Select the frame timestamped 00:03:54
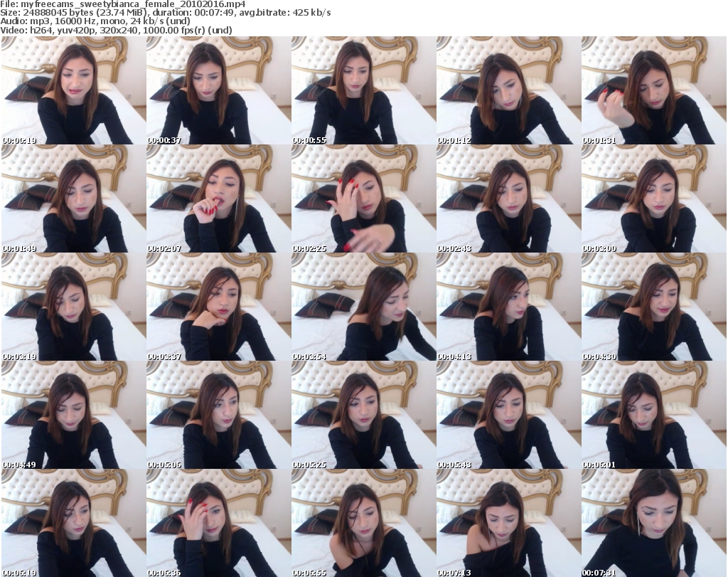Viewport: 728px width, 577px height. pos(363,307)
